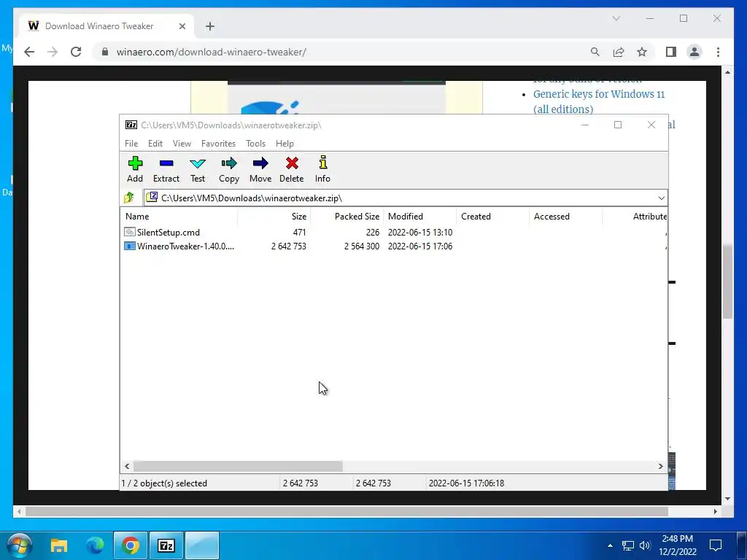
Task: Close the Download Winaero Tweaker tab
Action: (x=182, y=26)
